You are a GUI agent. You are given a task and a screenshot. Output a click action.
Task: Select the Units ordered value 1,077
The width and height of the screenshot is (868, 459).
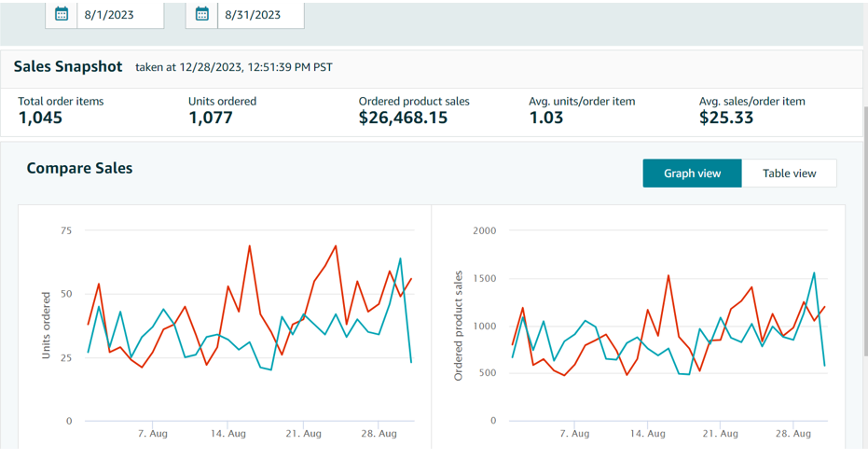click(x=211, y=118)
